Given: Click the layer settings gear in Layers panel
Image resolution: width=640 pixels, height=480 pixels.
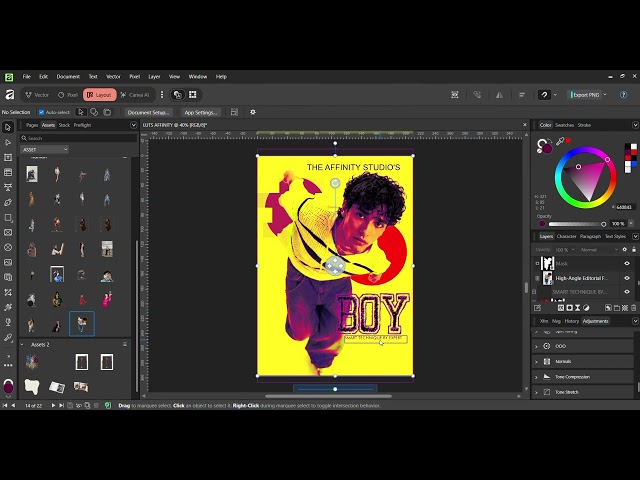Looking at the screenshot, I should pyautogui.click(x=624, y=249).
